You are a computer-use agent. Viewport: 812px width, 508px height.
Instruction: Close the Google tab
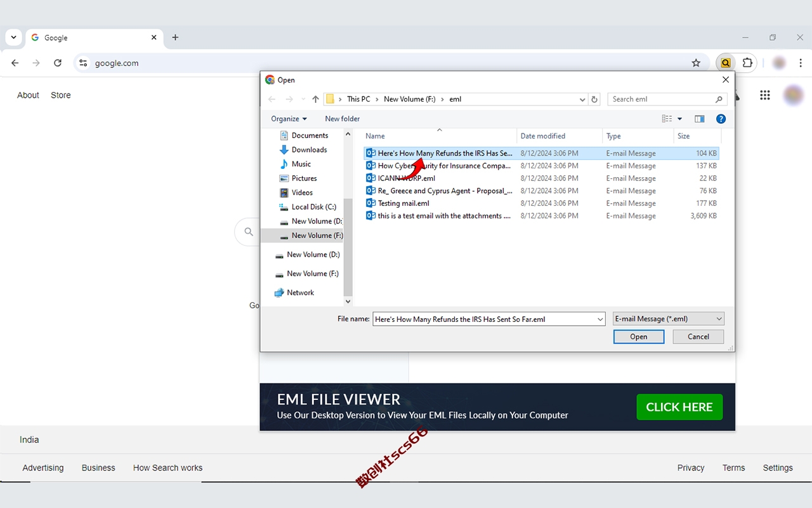(x=154, y=37)
